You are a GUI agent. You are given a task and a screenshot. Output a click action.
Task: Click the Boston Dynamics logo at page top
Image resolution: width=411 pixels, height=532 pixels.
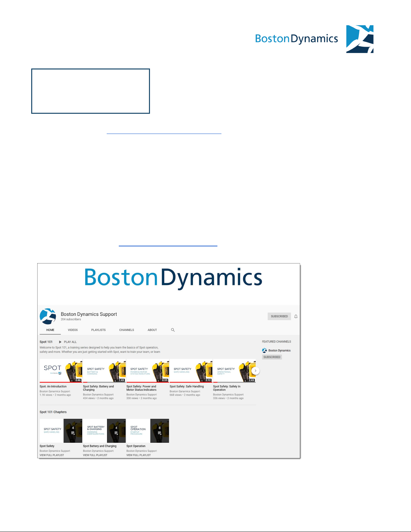(x=314, y=39)
